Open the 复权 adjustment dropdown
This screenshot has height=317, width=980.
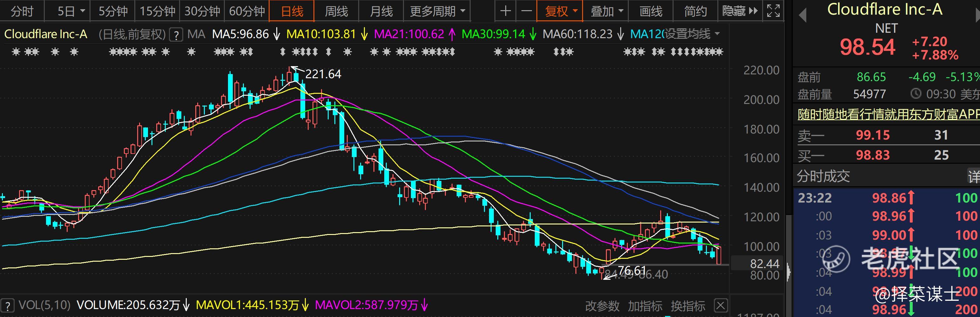[x=560, y=11]
